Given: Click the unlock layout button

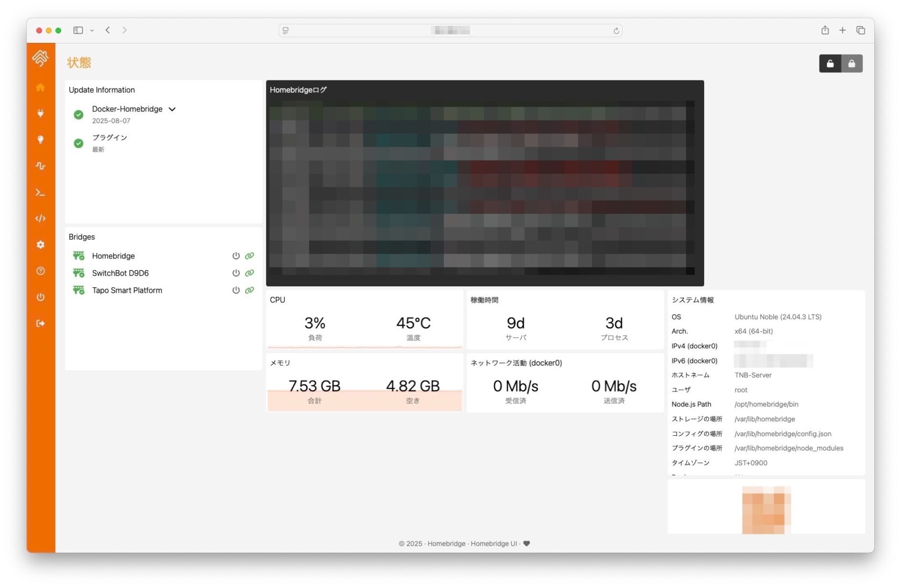Looking at the screenshot, I should (830, 64).
